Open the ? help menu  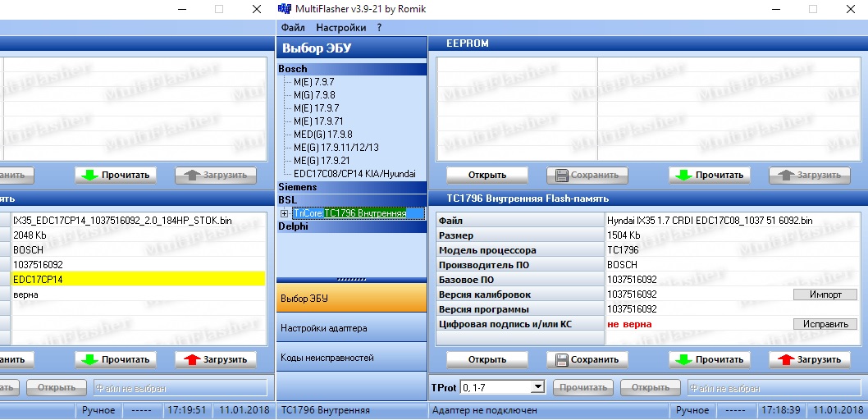pos(379,28)
